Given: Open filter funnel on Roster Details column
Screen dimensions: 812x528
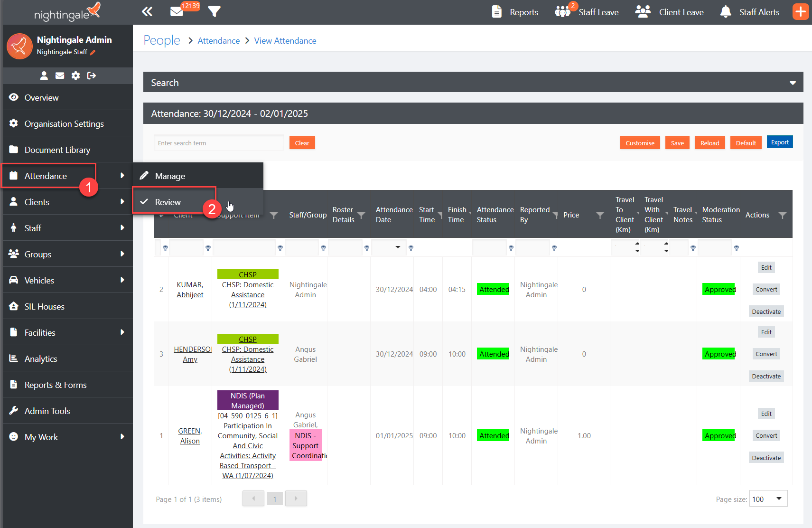Looking at the screenshot, I should [361, 215].
